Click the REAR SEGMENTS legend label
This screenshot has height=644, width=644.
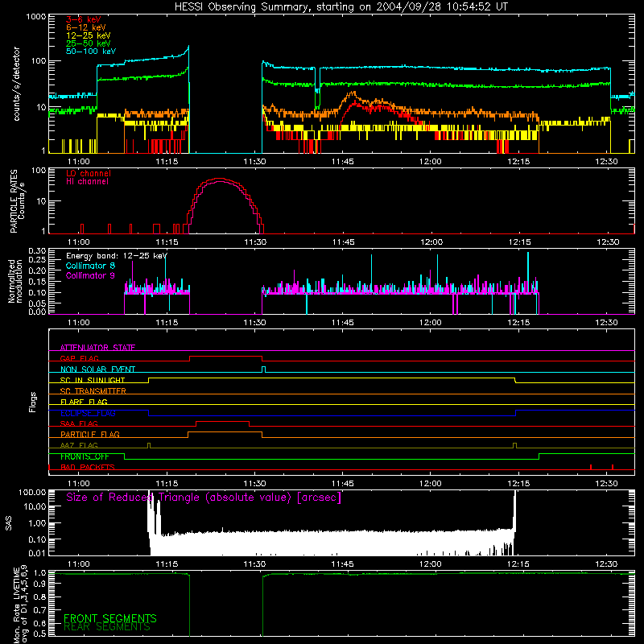[x=107, y=627]
